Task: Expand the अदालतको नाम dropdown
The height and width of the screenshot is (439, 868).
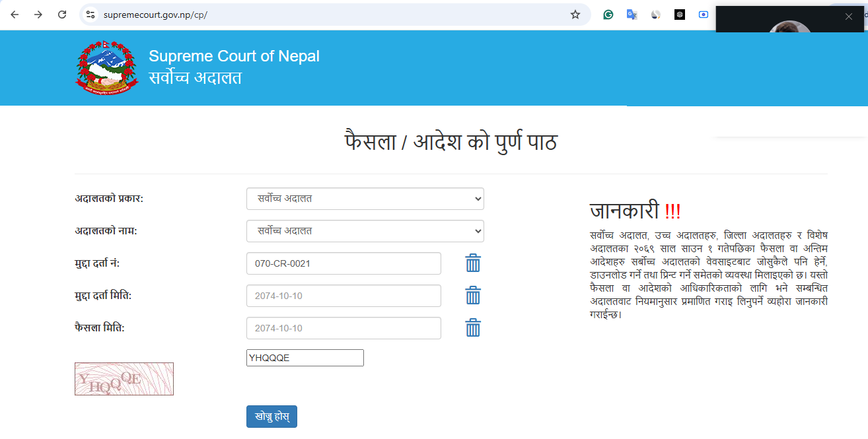Action: [365, 231]
